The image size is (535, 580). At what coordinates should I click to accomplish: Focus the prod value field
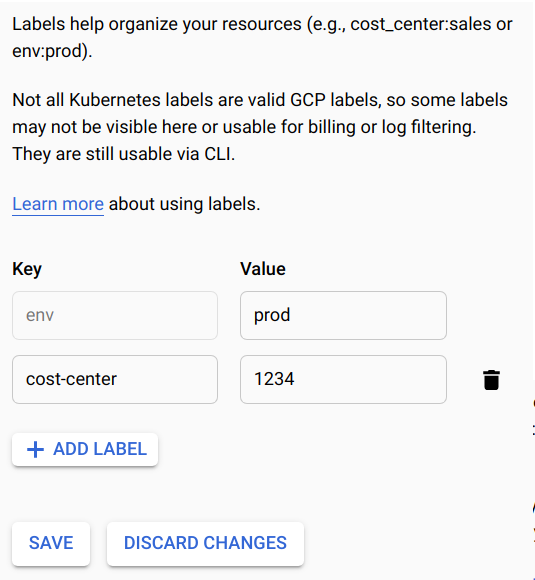click(x=343, y=316)
